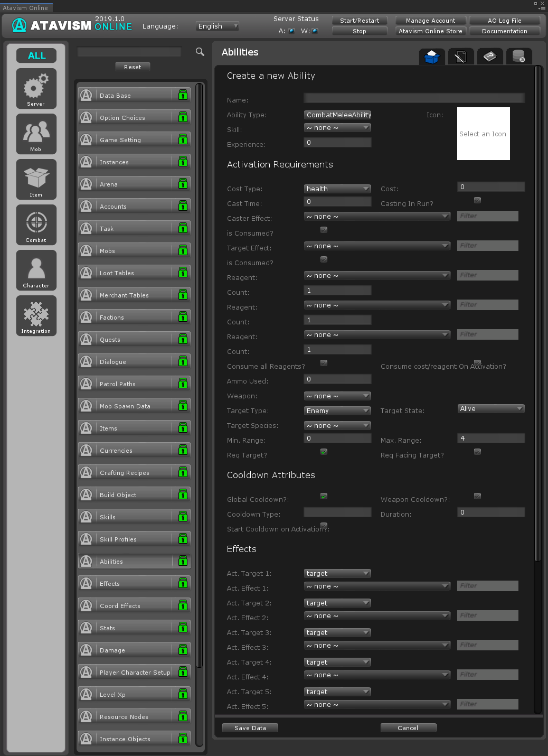Open Skill Profiles in the module list
Viewport: 548px width, 756px height.
tap(134, 539)
